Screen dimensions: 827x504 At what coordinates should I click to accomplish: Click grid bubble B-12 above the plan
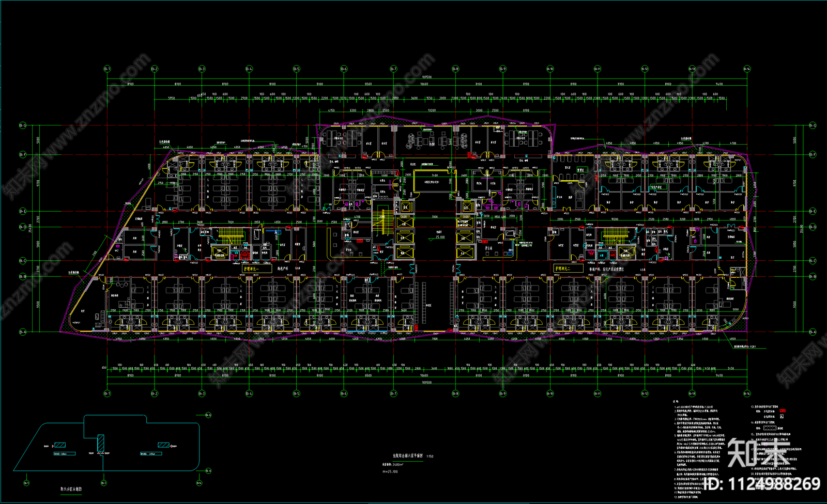(645, 69)
